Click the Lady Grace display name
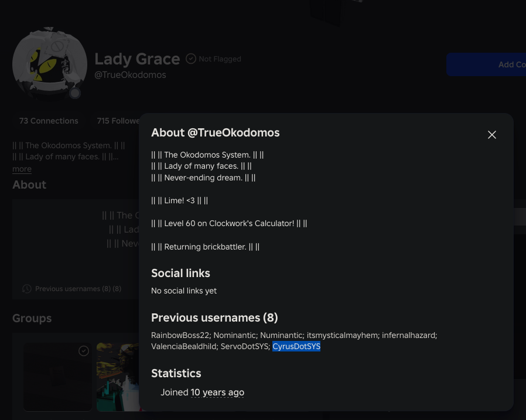Viewport: 526px width, 420px height. tap(137, 59)
